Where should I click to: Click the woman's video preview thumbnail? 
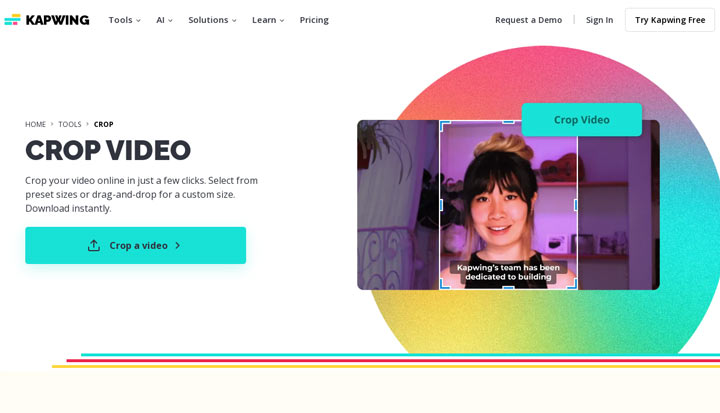(508, 205)
